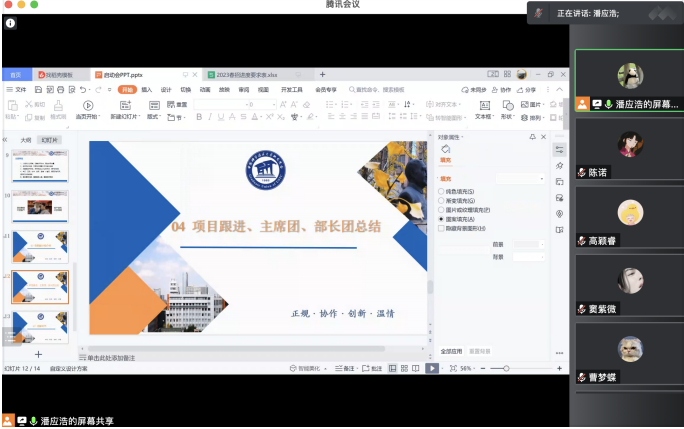Enable 隐藏背景图形 checkbox
The image size is (684, 429).
(x=441, y=228)
